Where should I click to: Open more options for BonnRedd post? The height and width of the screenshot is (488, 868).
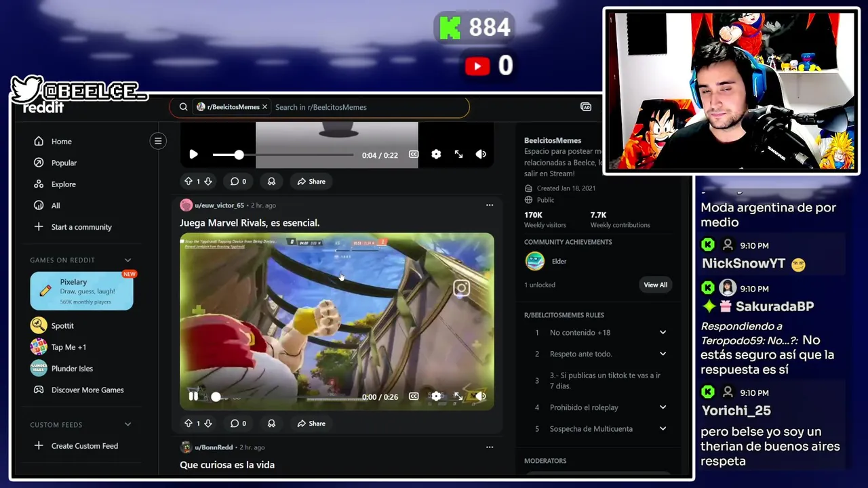coord(490,447)
